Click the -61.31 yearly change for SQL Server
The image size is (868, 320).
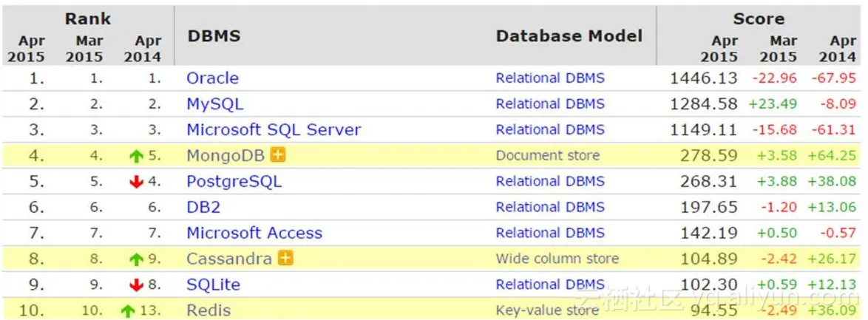pyautogui.click(x=834, y=130)
